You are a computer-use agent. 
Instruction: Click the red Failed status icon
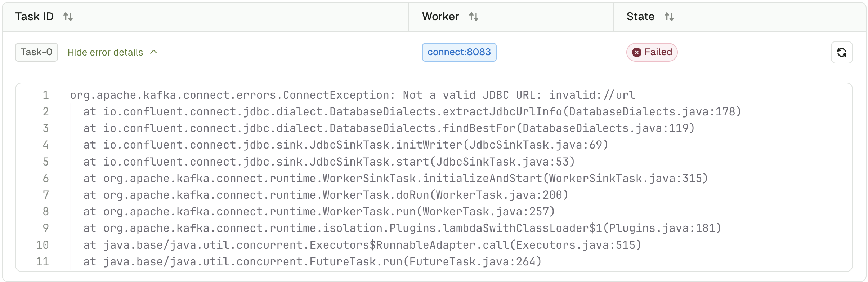(x=637, y=52)
